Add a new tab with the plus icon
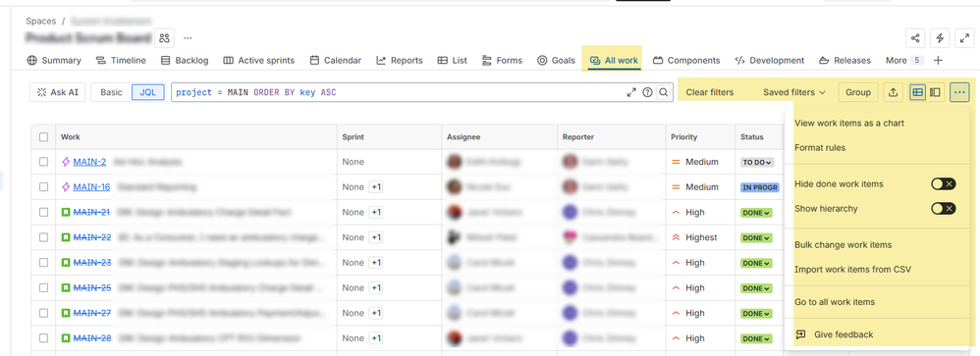980x356 pixels. 938,61
